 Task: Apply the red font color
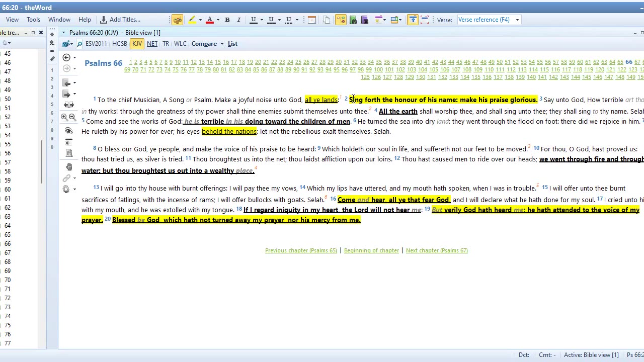click(x=210, y=20)
